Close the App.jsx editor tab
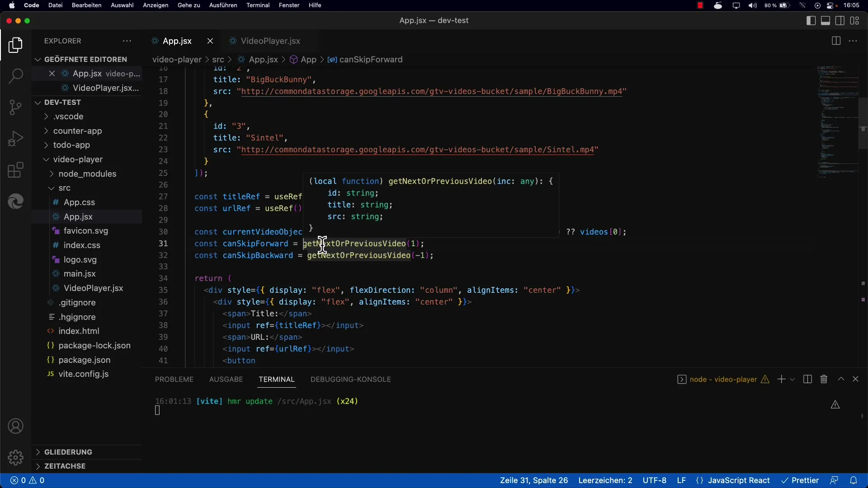Screen dimensions: 868x488 pos(210,41)
